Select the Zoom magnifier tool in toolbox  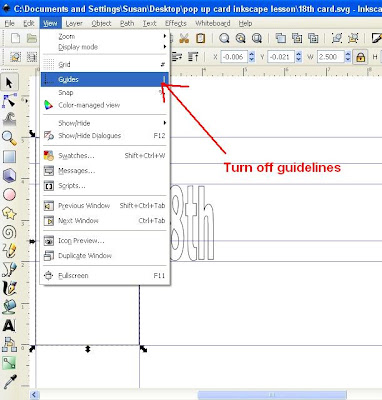pyautogui.click(x=9, y=138)
